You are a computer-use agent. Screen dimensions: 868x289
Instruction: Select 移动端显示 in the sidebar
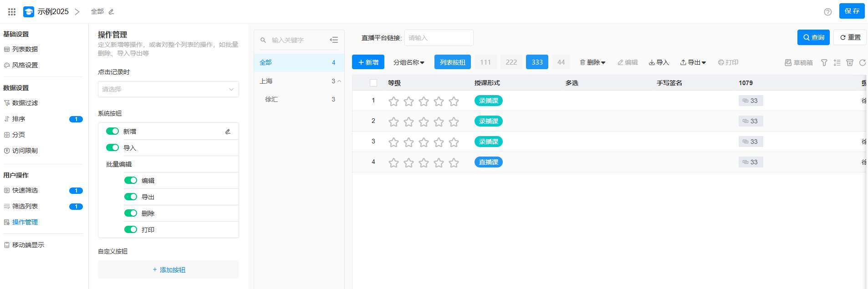click(x=28, y=245)
